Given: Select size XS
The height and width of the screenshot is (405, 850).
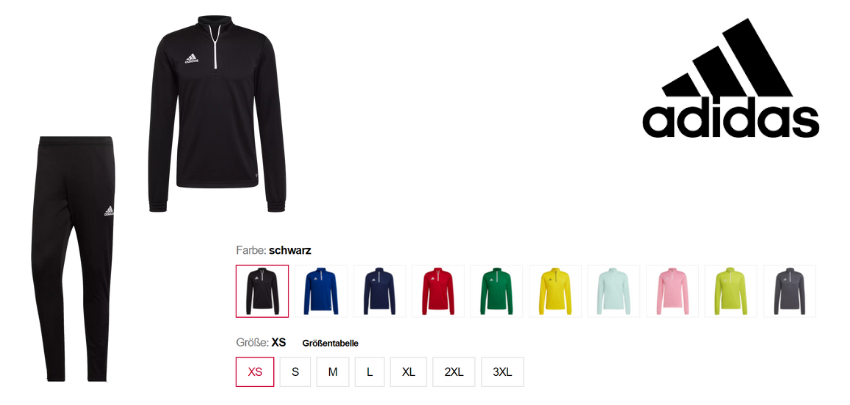Looking at the screenshot, I should 255,372.
